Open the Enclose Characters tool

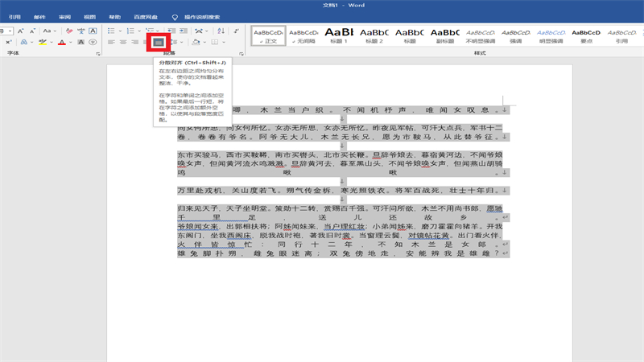click(x=93, y=42)
